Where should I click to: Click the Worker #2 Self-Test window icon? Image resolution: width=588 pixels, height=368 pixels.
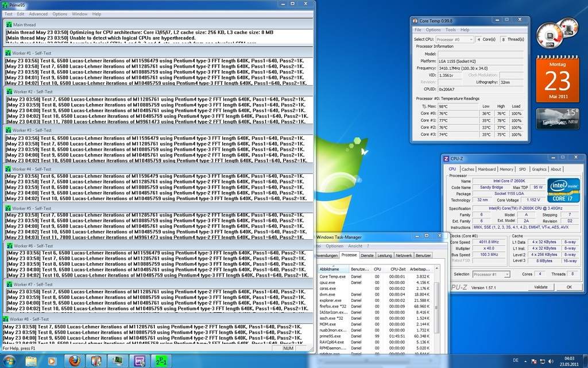click(x=9, y=91)
